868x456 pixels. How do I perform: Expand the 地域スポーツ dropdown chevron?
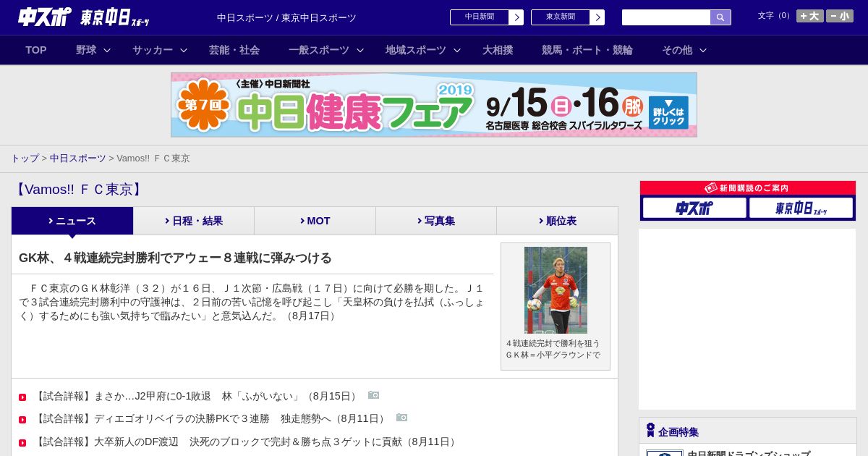click(x=456, y=50)
